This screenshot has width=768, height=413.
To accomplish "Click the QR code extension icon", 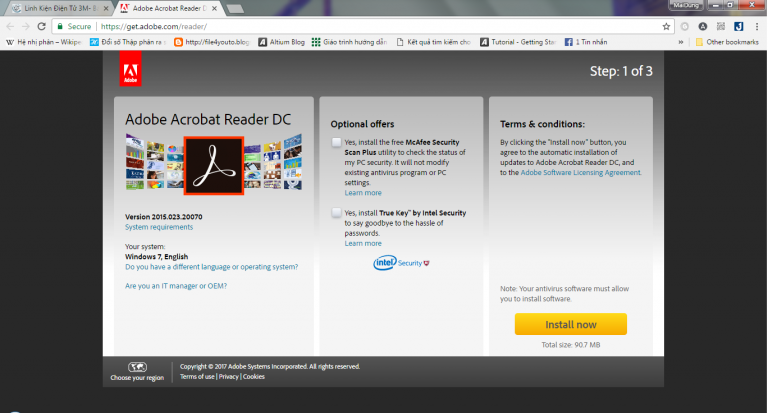I will 720,26.
